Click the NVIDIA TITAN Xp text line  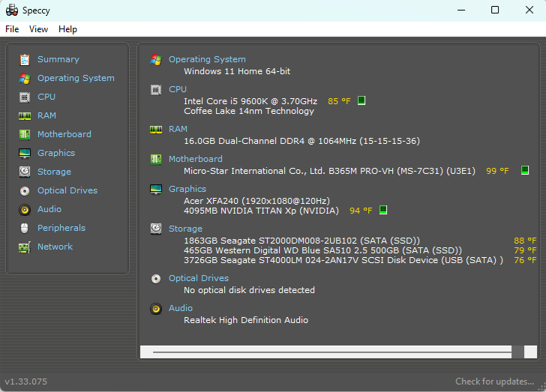click(261, 211)
